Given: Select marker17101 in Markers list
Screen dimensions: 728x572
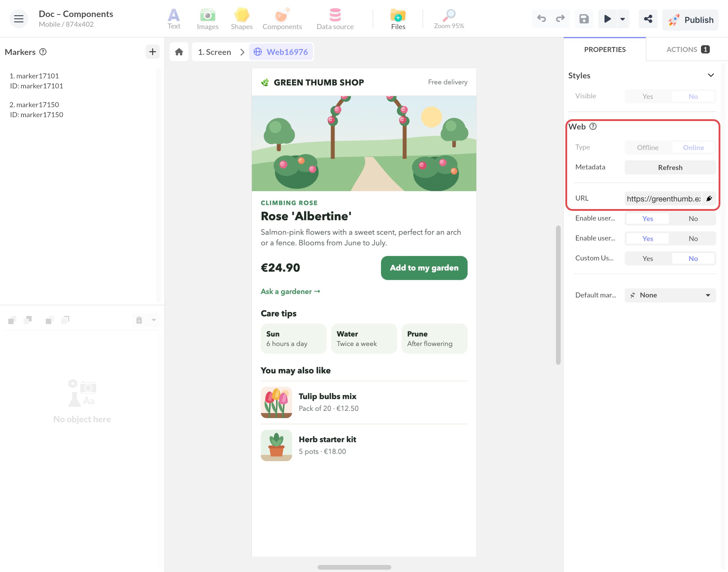Looking at the screenshot, I should click(x=36, y=81).
